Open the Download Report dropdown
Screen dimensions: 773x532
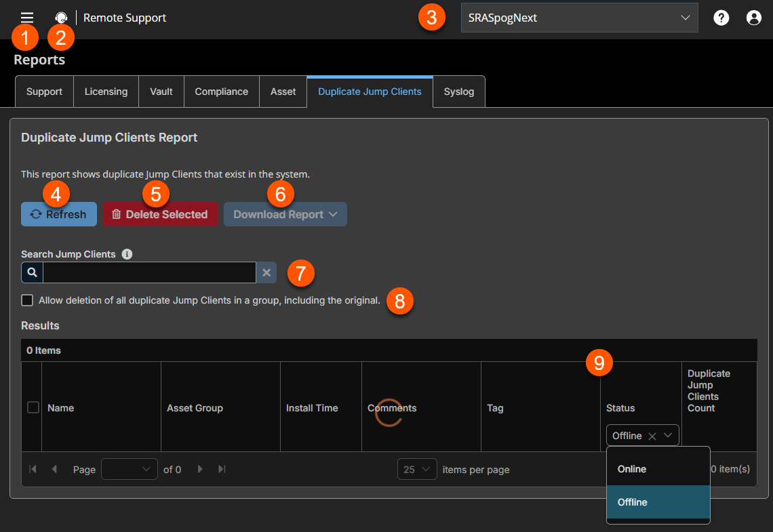285,214
